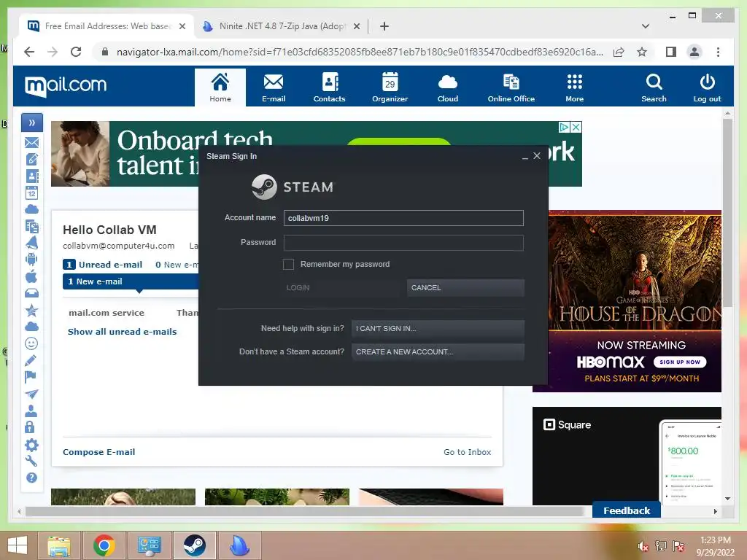The image size is (747, 560).
Task: Open Organizer in the navigation bar
Action: click(390, 87)
